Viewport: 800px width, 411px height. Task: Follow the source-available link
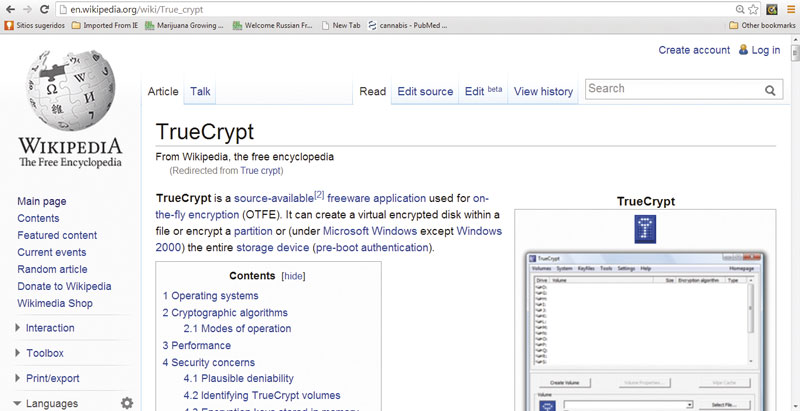tap(273, 198)
